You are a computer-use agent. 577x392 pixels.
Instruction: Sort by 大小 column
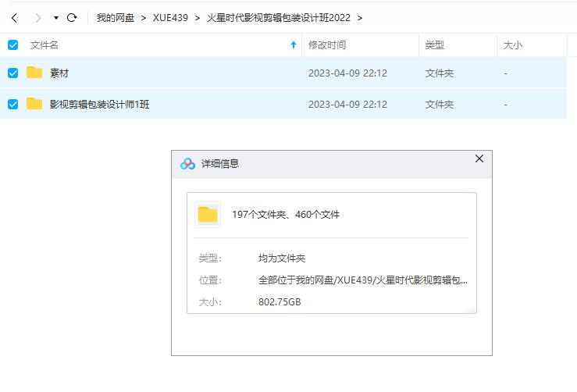pyautogui.click(x=513, y=45)
